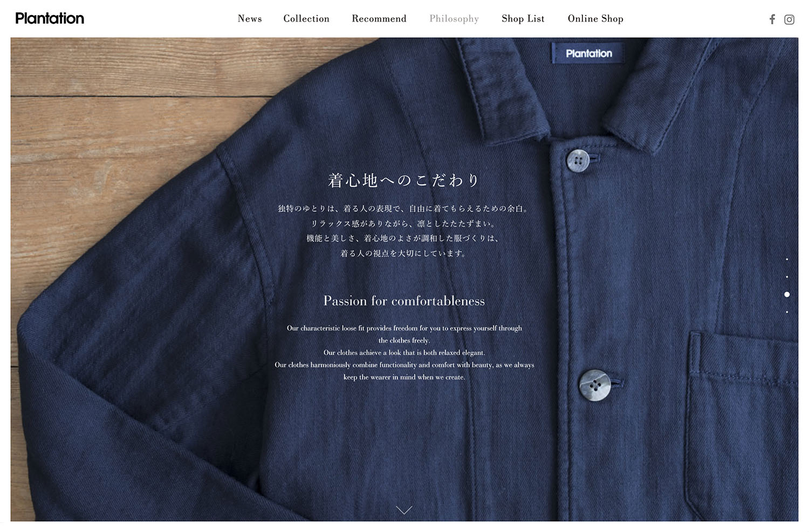Visit the Online Shop link
Screen dimensions: 809x532
point(595,19)
